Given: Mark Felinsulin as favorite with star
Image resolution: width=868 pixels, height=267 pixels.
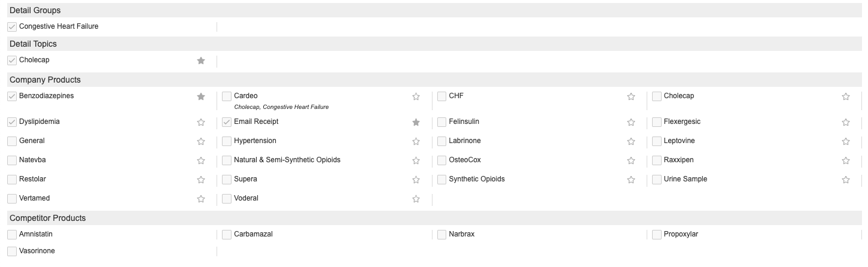Looking at the screenshot, I should pos(631,122).
